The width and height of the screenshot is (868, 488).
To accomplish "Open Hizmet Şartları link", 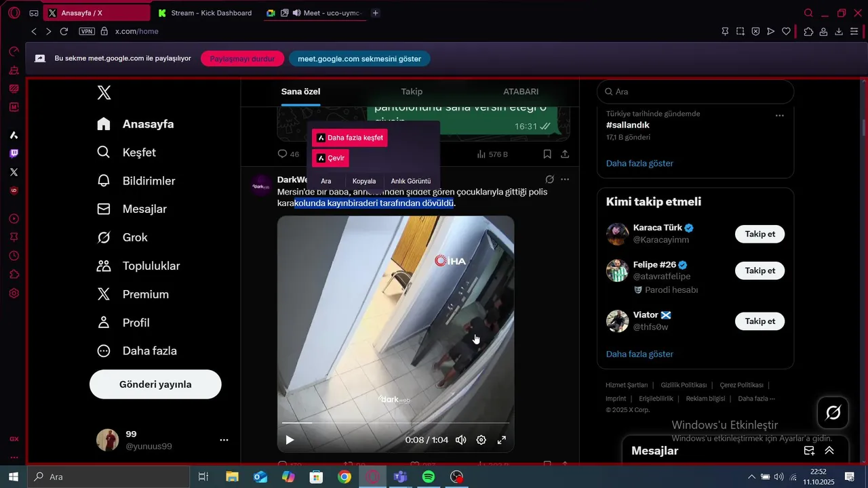I will [627, 385].
